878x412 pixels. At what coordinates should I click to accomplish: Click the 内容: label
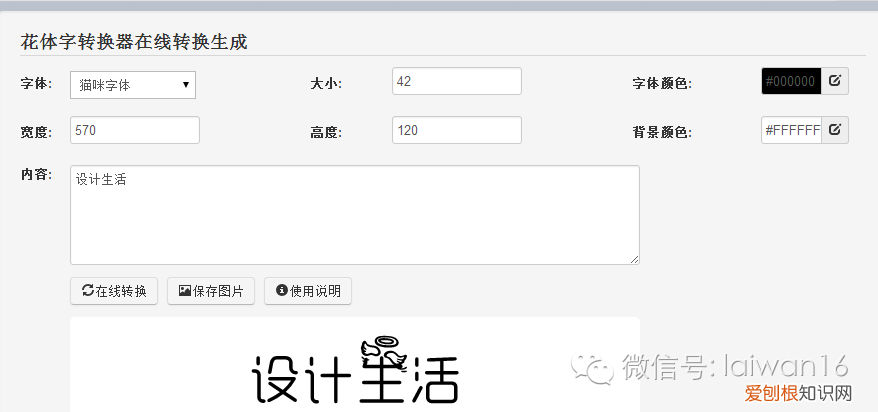36,175
